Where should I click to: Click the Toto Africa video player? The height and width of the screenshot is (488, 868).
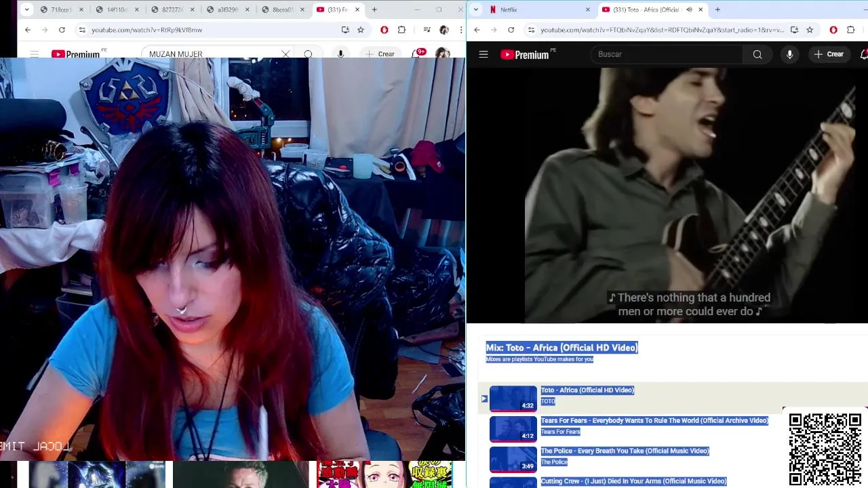click(667, 195)
